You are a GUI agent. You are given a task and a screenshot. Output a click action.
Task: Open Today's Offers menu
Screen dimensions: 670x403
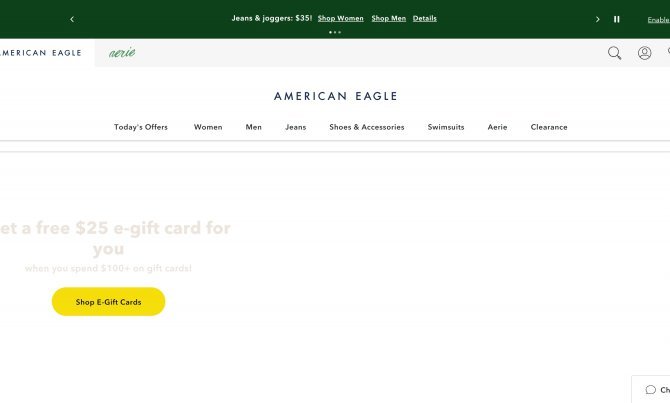[x=141, y=127]
